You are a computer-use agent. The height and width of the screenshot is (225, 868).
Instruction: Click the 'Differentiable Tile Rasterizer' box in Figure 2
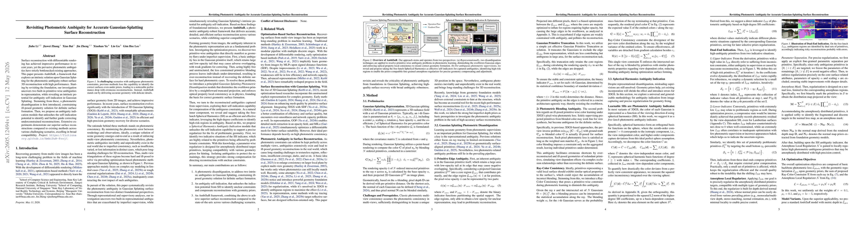point(433,39)
